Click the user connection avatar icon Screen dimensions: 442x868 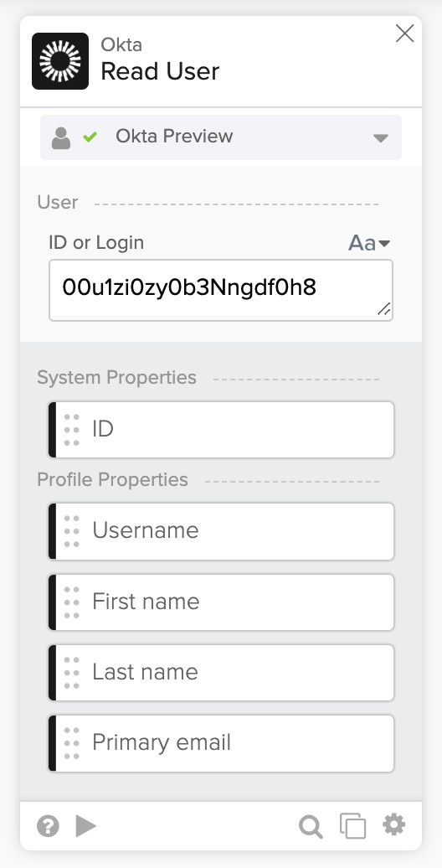61,138
